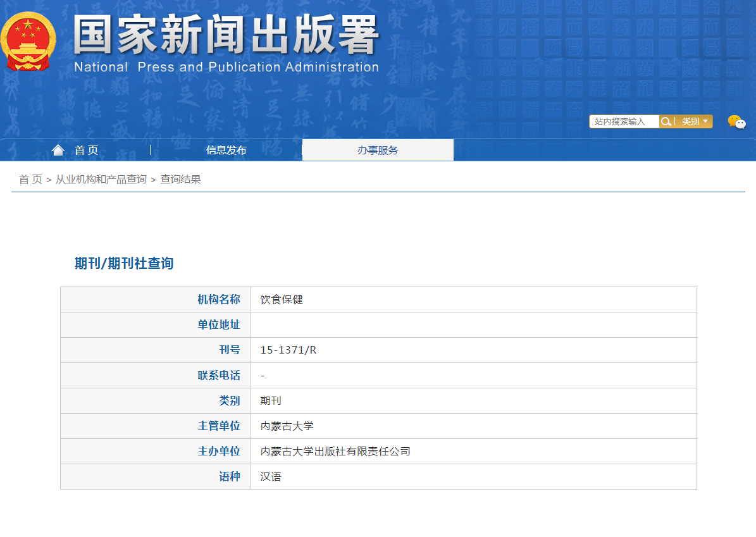Click the 国家新闻出版署 site title
Image resolution: width=756 pixels, height=537 pixels.
(x=226, y=35)
